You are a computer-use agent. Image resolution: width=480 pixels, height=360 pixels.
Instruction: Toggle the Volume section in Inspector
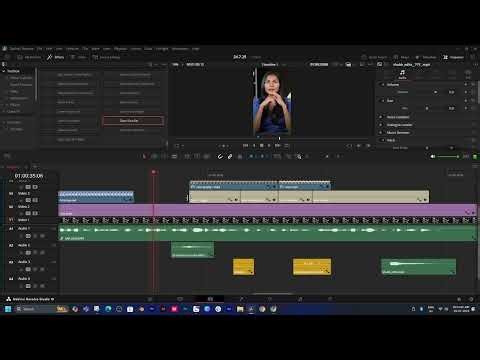382,85
